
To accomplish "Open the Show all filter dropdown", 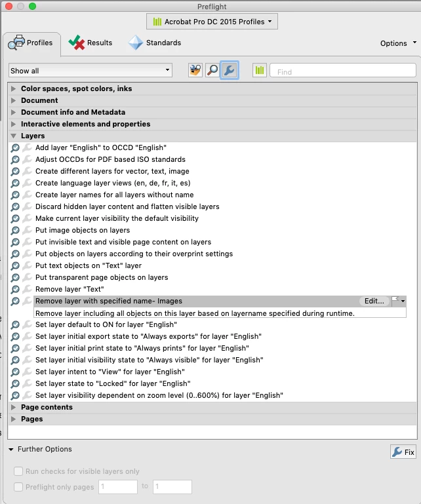I will (90, 70).
